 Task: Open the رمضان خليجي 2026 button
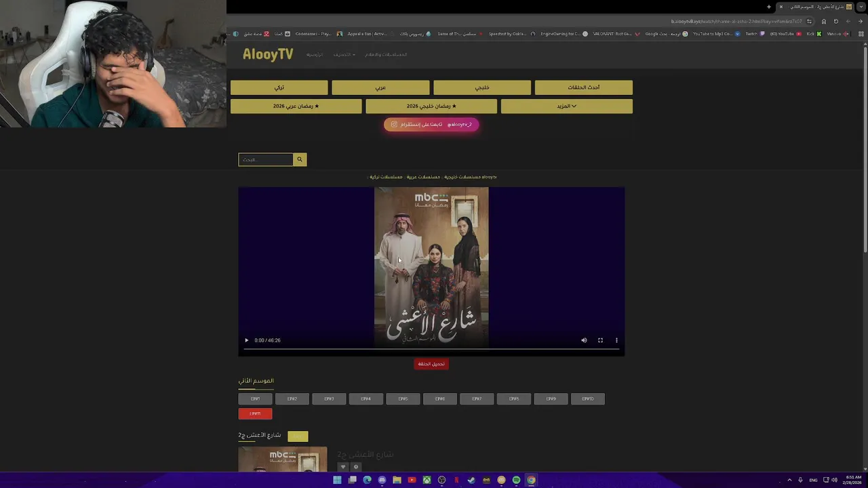(x=431, y=106)
